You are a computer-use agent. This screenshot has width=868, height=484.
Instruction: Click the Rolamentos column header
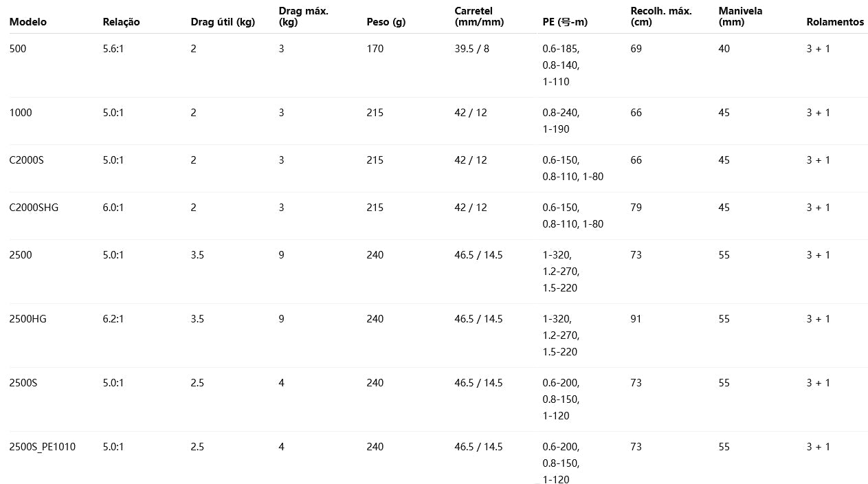pos(835,22)
